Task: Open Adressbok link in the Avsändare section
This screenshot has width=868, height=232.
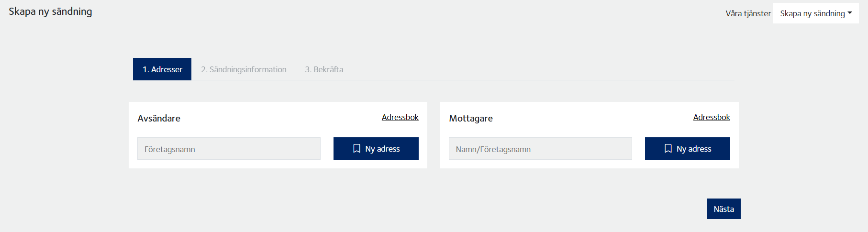Action: point(400,117)
